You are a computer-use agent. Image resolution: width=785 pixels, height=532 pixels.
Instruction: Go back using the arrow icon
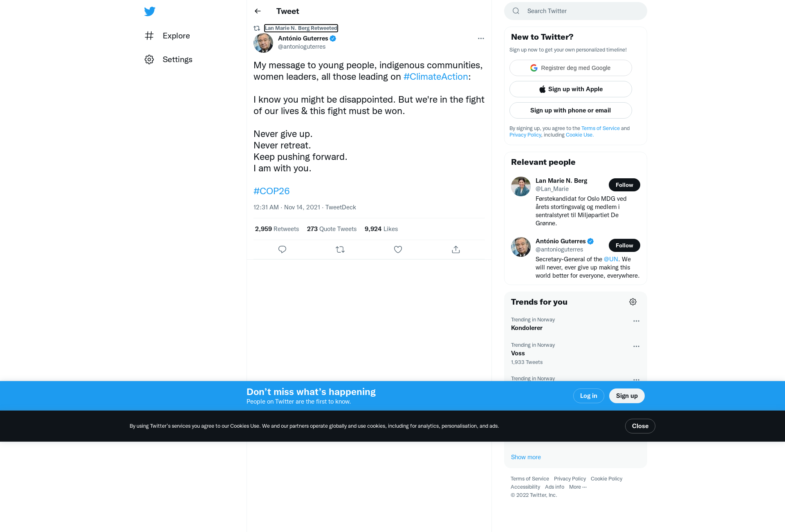click(258, 11)
